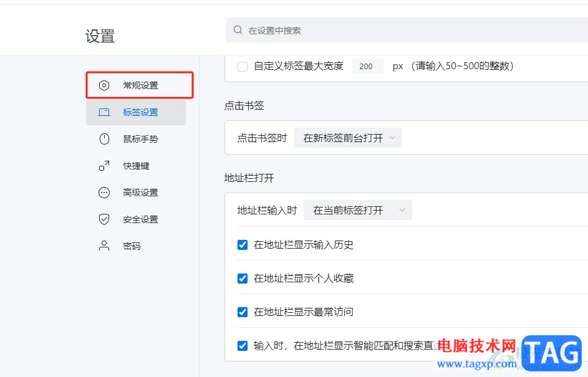Click the shield icon beside 安全设置

click(104, 219)
